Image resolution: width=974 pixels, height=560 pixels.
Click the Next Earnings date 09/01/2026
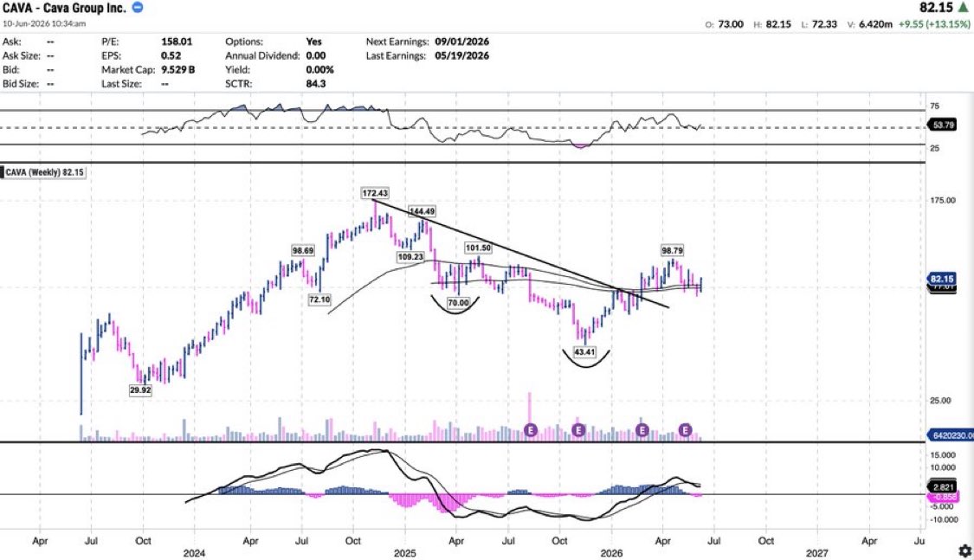461,42
